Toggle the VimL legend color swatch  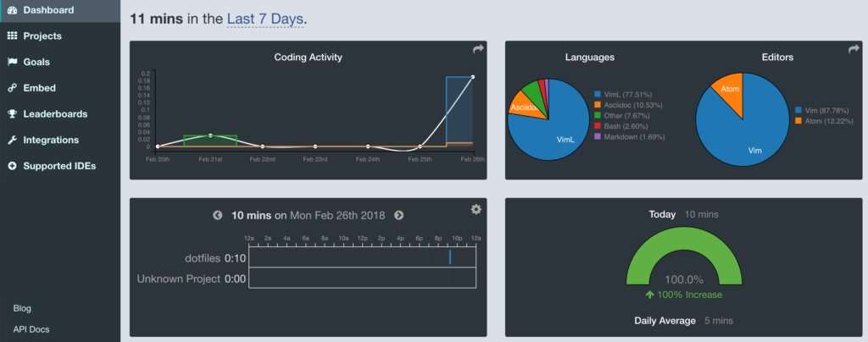click(x=598, y=93)
